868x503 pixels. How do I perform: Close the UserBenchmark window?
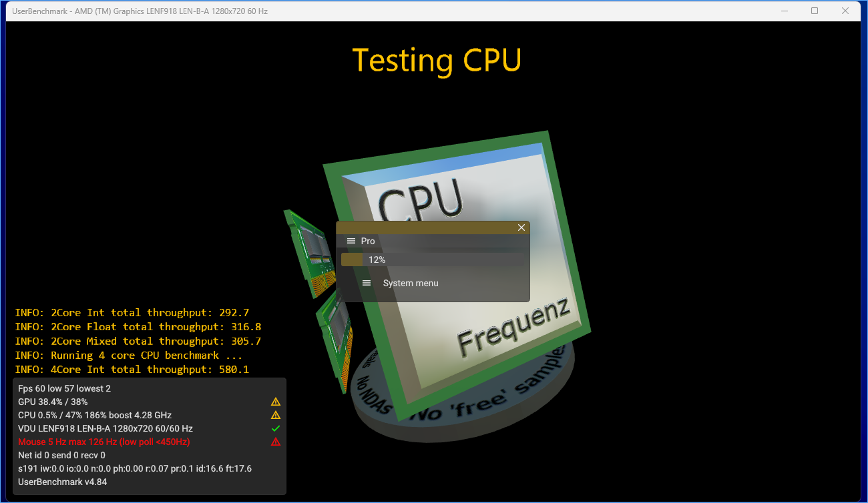pos(846,11)
